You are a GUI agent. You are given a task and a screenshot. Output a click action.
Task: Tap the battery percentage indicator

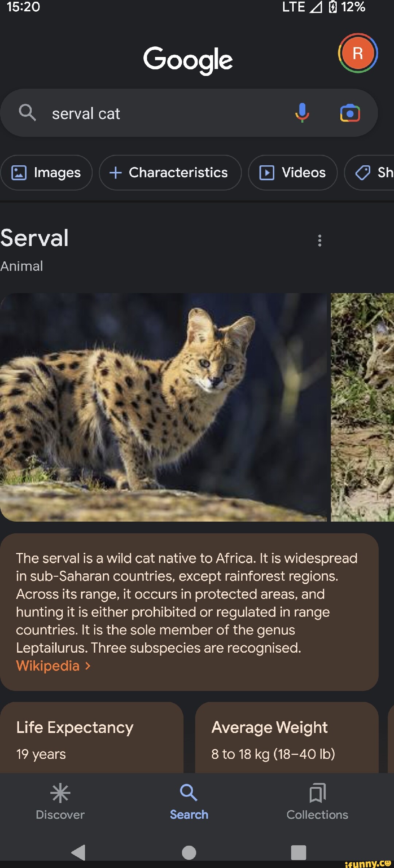click(352, 7)
